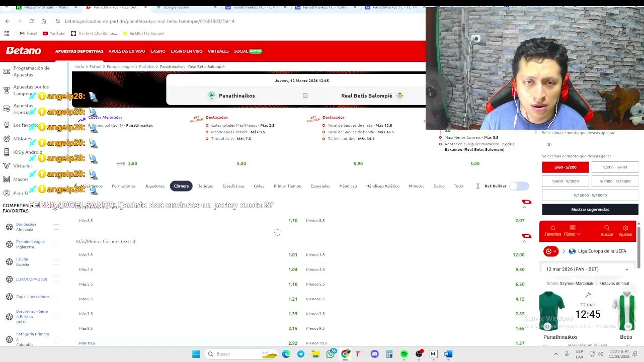Collapse the Más/Menos Córners (extra) section
This screenshot has height=362, width=644.
[524, 241]
